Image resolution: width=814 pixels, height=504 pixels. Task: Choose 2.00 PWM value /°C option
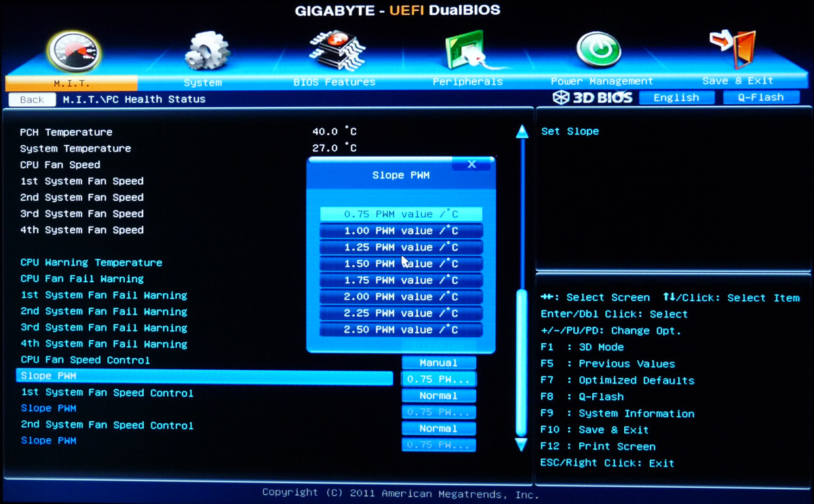(401, 297)
